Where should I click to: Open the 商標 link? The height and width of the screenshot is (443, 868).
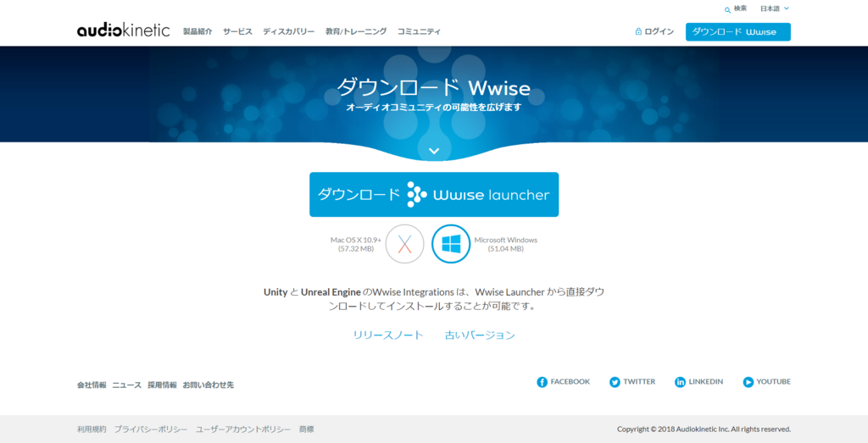click(307, 429)
